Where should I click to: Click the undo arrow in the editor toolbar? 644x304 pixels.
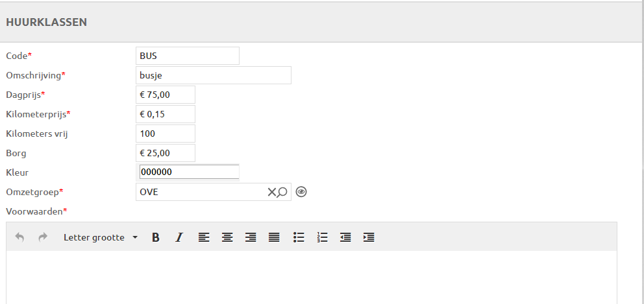click(19, 237)
